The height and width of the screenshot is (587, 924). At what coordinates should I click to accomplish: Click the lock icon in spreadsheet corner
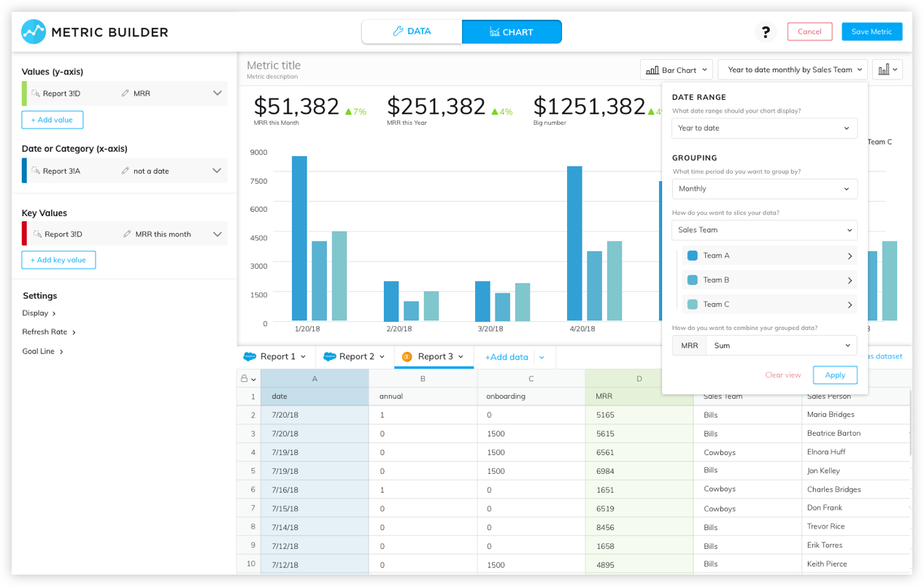click(245, 378)
